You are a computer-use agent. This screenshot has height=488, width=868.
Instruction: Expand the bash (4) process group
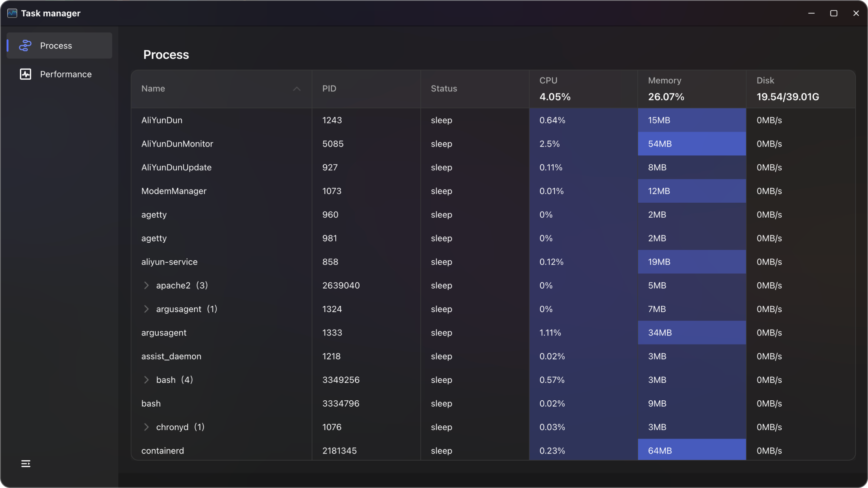146,380
